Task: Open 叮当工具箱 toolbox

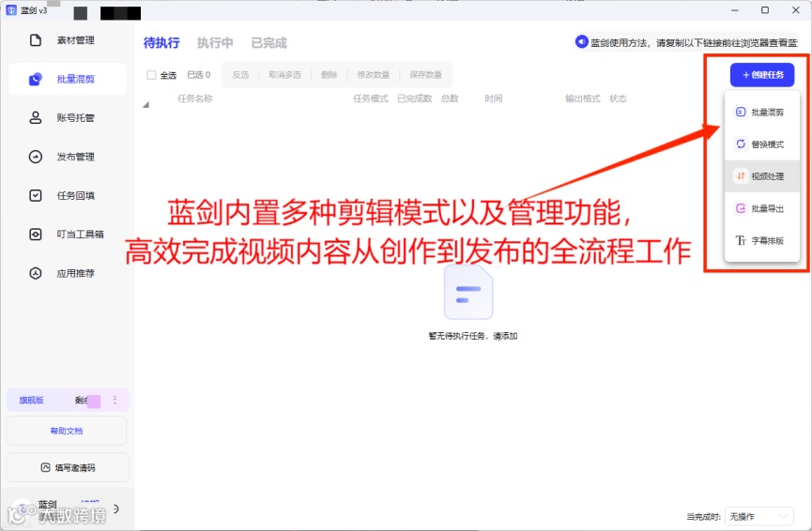Action: [x=68, y=235]
